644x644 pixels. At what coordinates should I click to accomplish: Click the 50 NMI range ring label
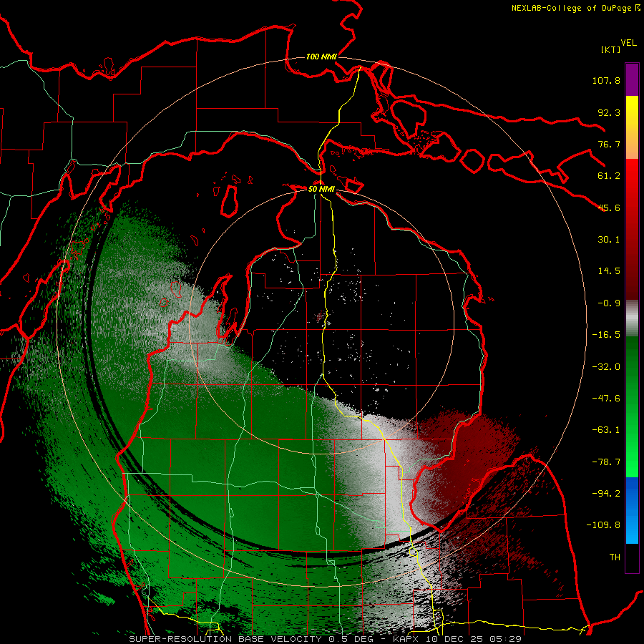point(321,189)
